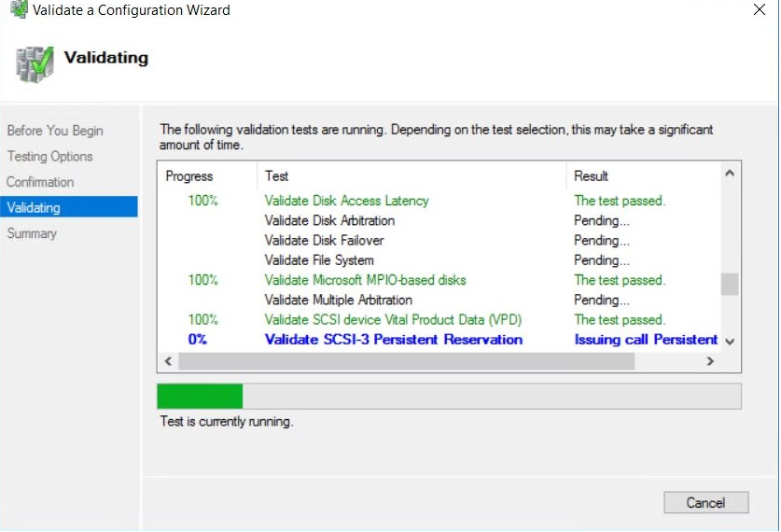Select the Before You Begin step

(x=55, y=131)
